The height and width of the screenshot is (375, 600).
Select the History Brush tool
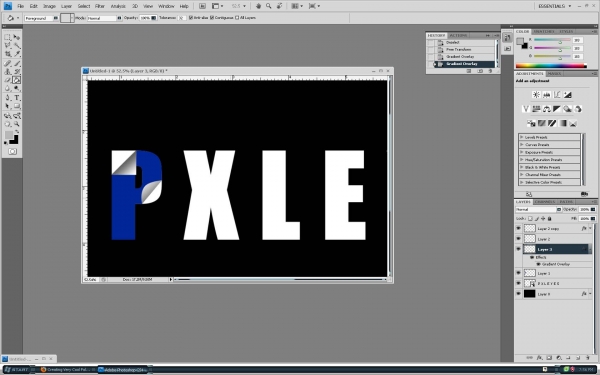pos(17,72)
